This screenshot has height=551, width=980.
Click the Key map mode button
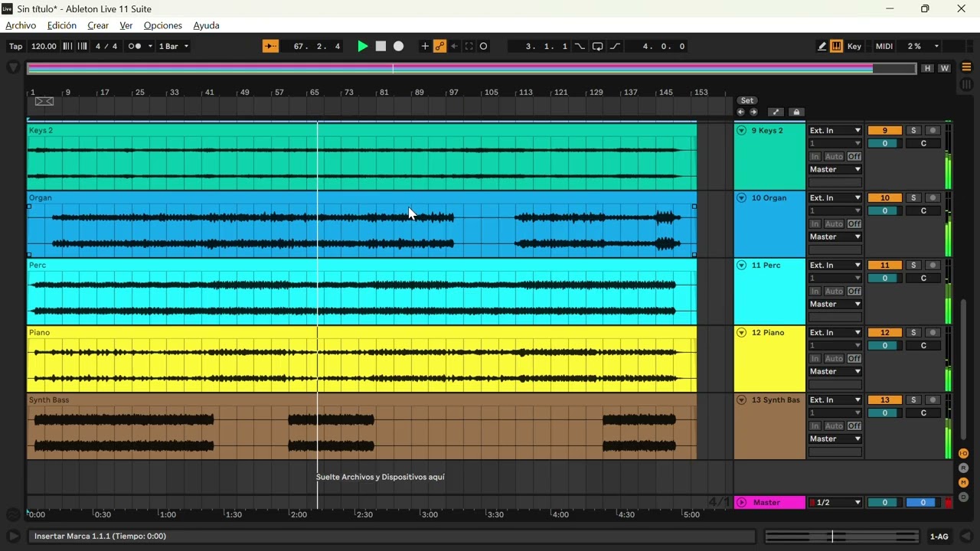tap(854, 46)
